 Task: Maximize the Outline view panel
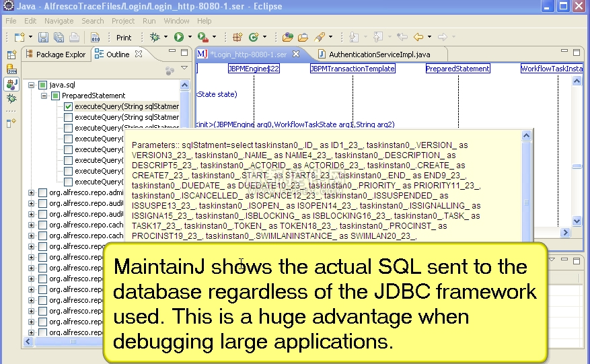[x=184, y=52]
